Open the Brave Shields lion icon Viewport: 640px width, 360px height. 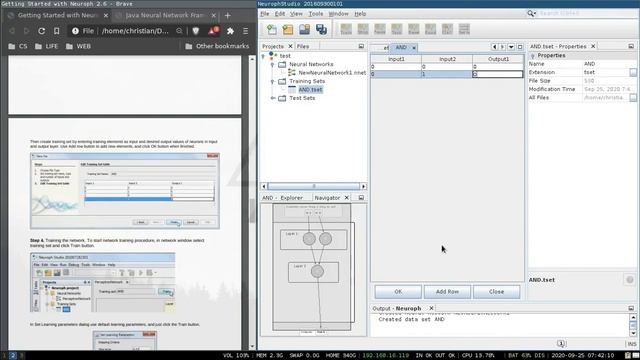196,31
